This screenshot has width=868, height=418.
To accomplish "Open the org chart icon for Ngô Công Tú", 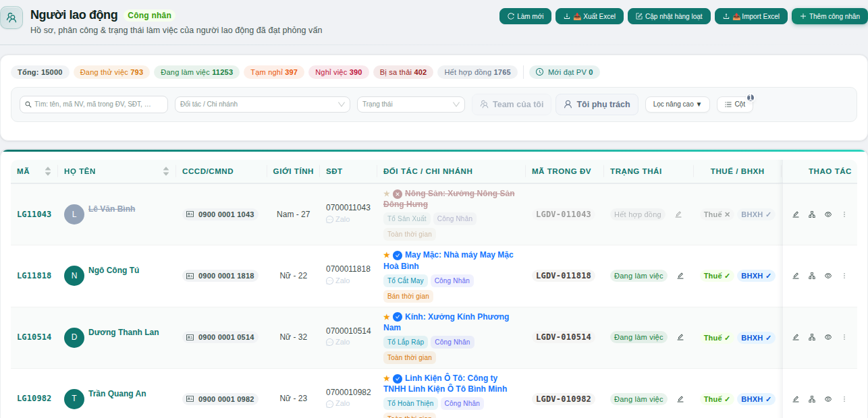I will 812,276.
